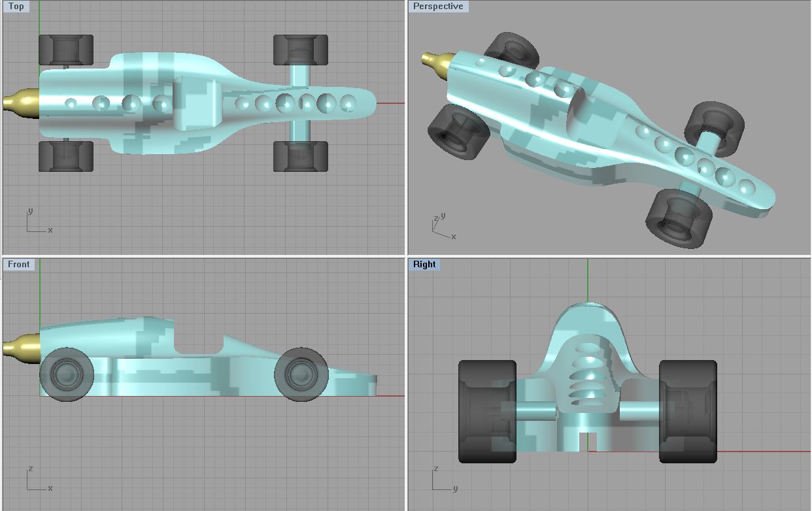Image resolution: width=812 pixels, height=511 pixels.
Task: Select the wheel beside the cartridge in Front view
Action: (x=66, y=375)
